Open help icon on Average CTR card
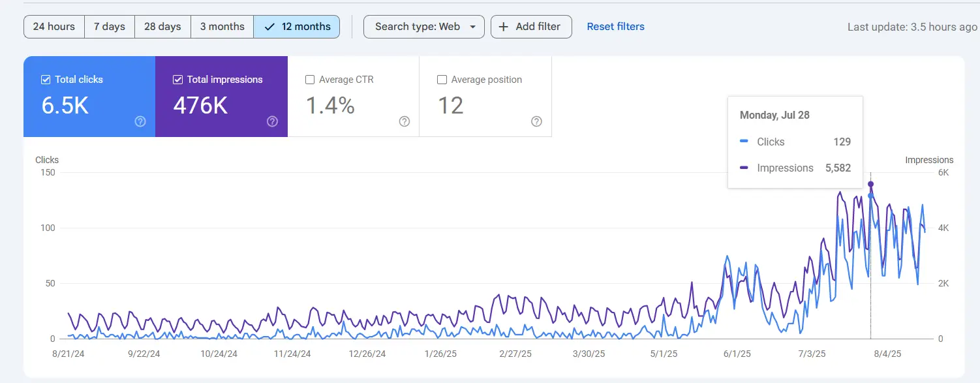The height and width of the screenshot is (383, 980). click(405, 121)
